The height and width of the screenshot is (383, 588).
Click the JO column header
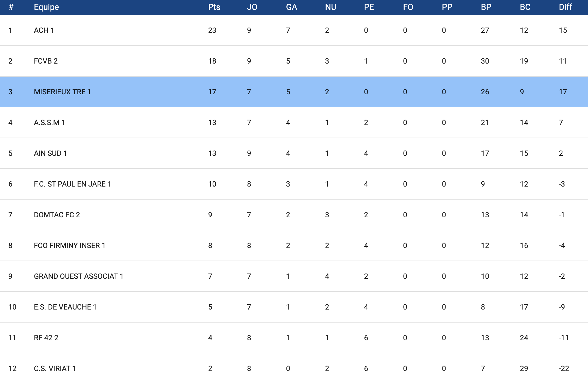click(x=252, y=7)
